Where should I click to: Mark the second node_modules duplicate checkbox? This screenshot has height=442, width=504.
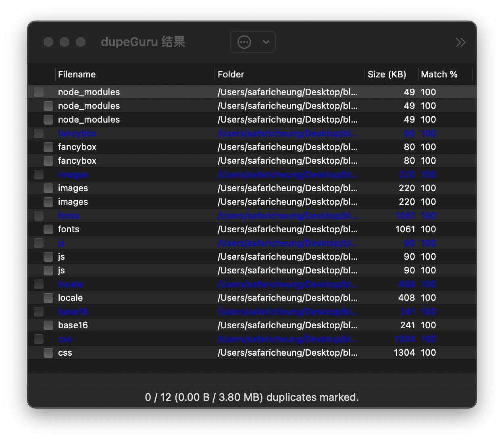coord(48,106)
